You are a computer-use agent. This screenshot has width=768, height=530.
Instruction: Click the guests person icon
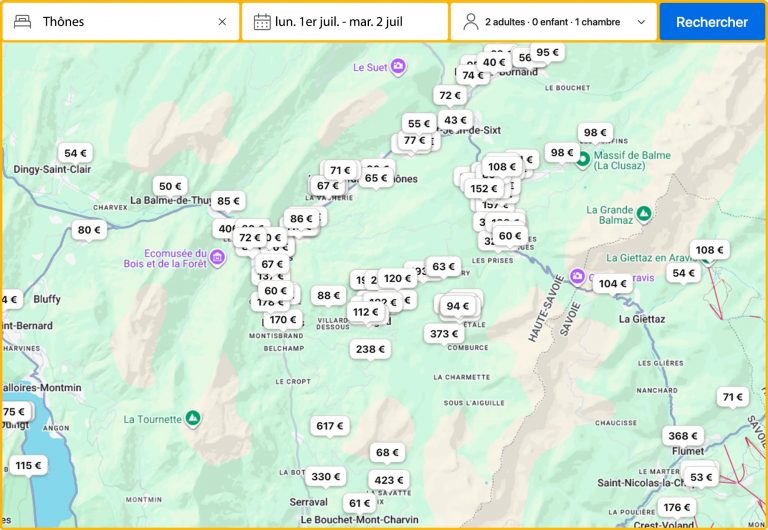[470, 22]
